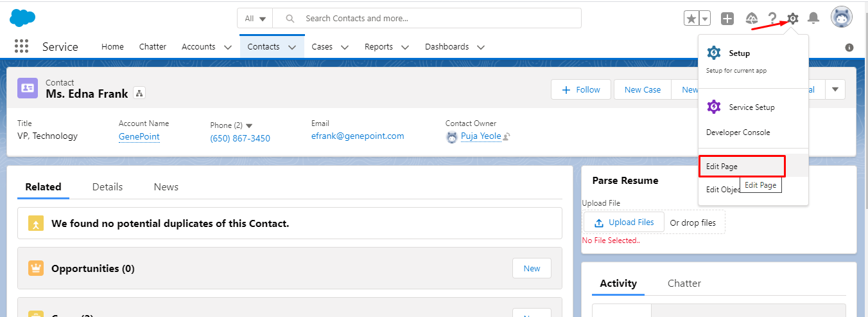
Task: Open the Accounts navigation tab
Action: click(x=198, y=46)
